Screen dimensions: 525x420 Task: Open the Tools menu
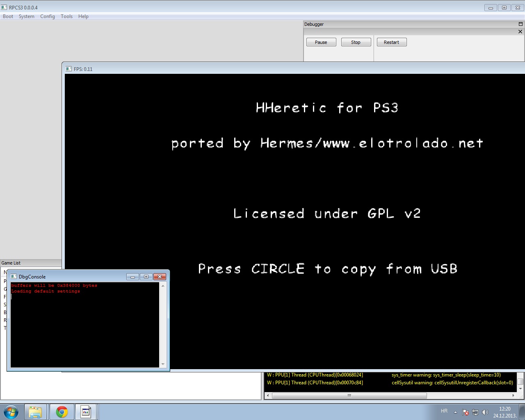[66, 16]
